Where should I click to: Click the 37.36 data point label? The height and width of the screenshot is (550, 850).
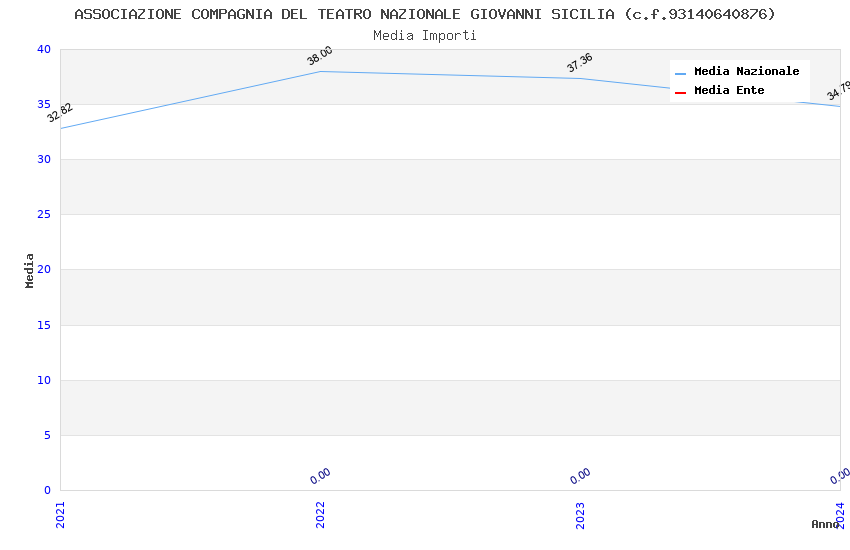coord(580,63)
